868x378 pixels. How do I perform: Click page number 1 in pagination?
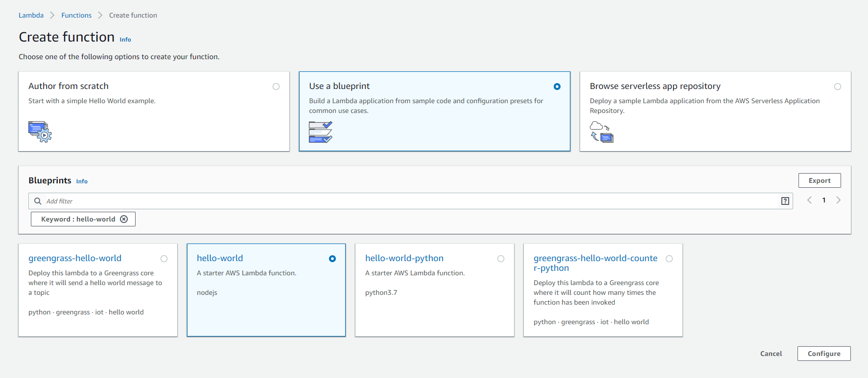[824, 200]
